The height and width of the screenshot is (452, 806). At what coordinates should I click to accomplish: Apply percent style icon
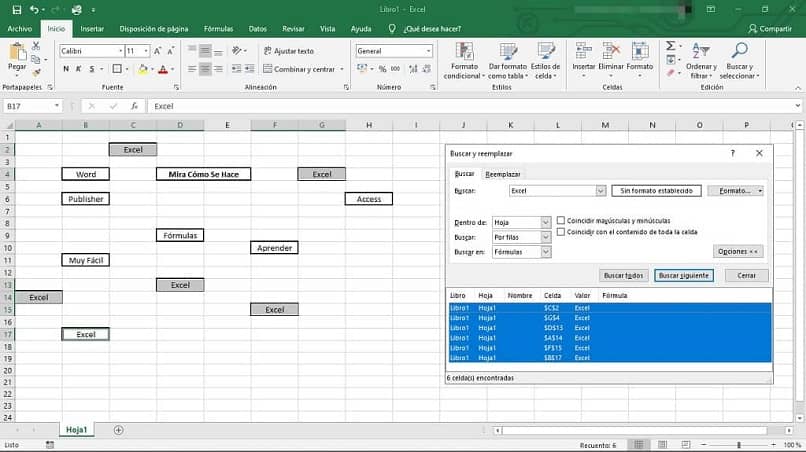click(382, 69)
